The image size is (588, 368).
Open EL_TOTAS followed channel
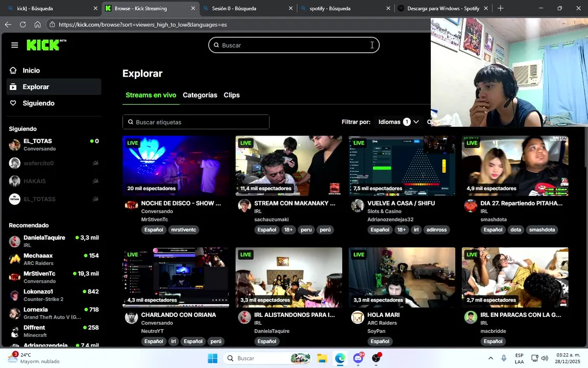pos(54,145)
